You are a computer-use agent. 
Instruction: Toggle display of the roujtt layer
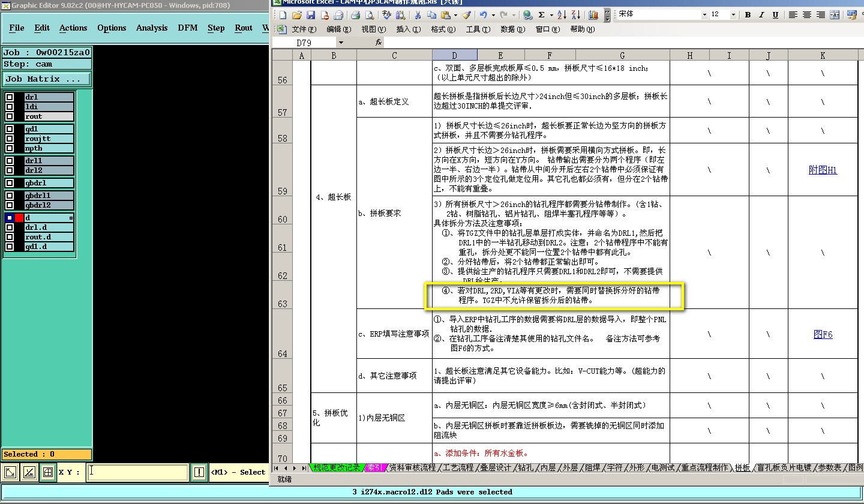(x=10, y=139)
